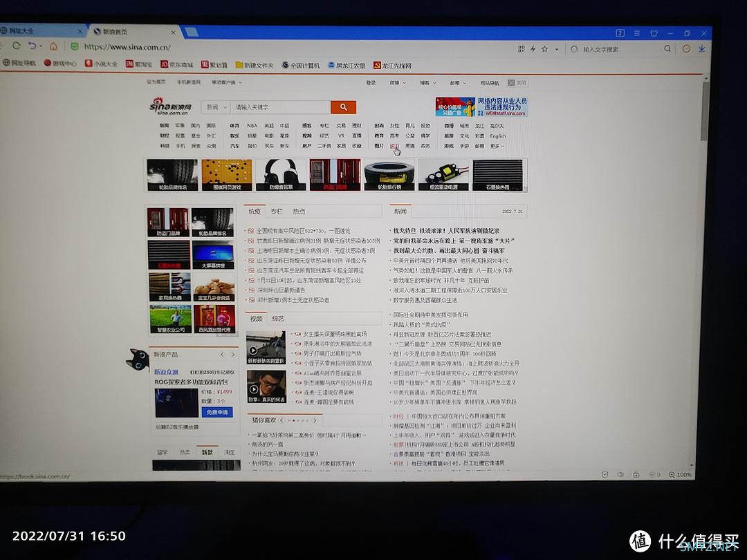Open the QR code grid icon in address bar
The height and width of the screenshot is (560, 747).
[522, 48]
